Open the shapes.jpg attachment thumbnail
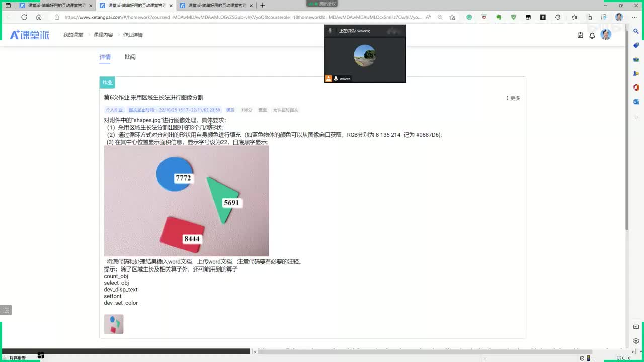Image resolution: width=644 pixels, height=362 pixels. tap(114, 324)
